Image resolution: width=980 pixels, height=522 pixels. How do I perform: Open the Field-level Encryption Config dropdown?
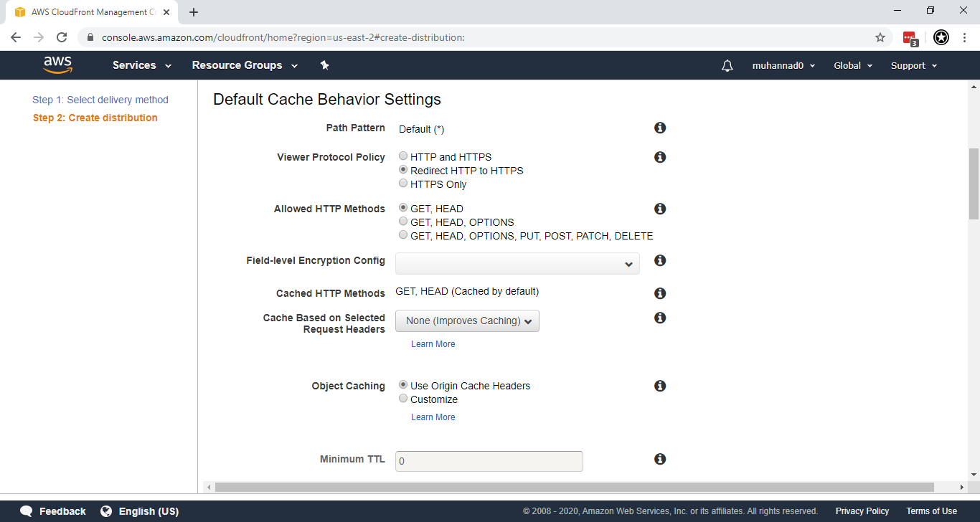[x=517, y=263]
